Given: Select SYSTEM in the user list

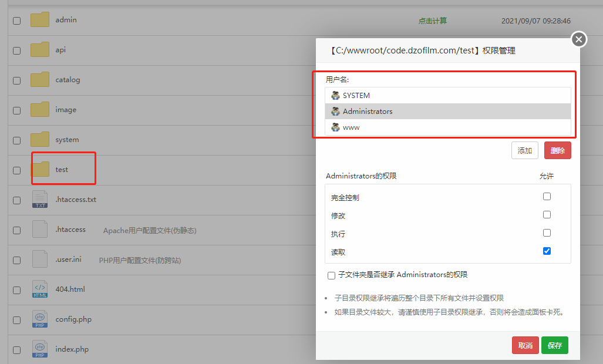Looking at the screenshot, I should coord(448,95).
